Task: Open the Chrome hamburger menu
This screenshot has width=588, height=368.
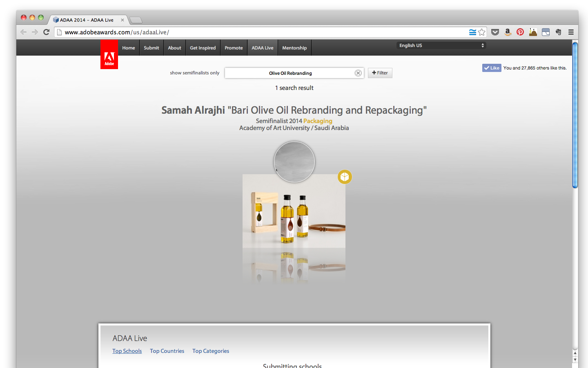Action: tap(571, 32)
